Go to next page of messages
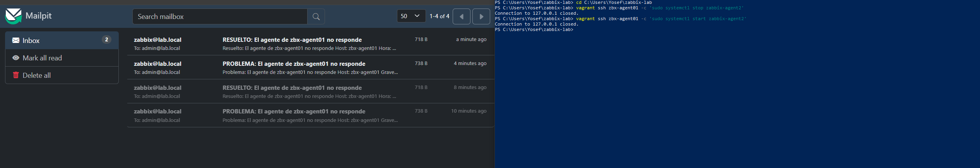The height and width of the screenshot is (168, 980). click(481, 17)
